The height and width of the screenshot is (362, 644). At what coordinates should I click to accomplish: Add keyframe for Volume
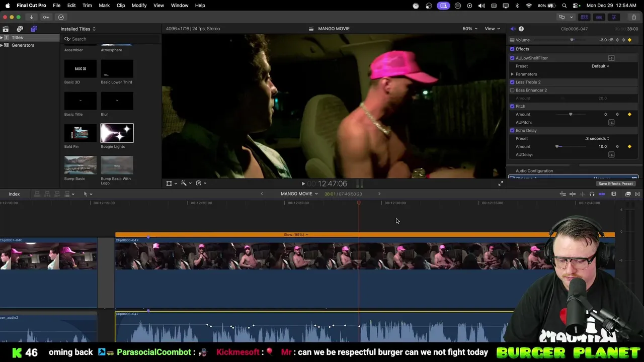point(629,40)
